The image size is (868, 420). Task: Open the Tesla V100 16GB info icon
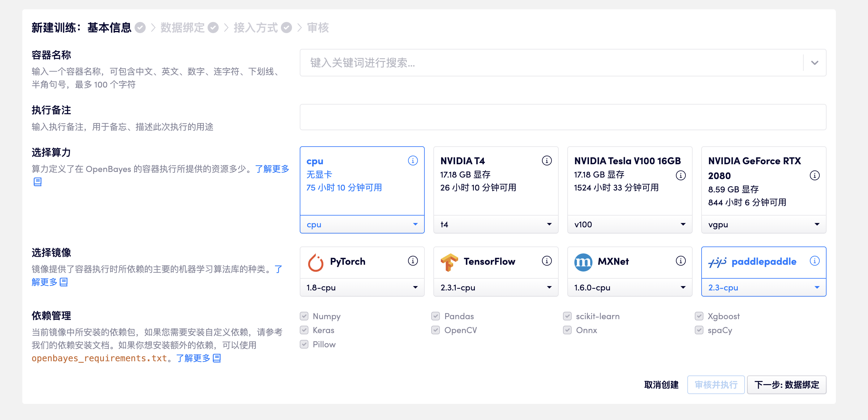(x=680, y=175)
